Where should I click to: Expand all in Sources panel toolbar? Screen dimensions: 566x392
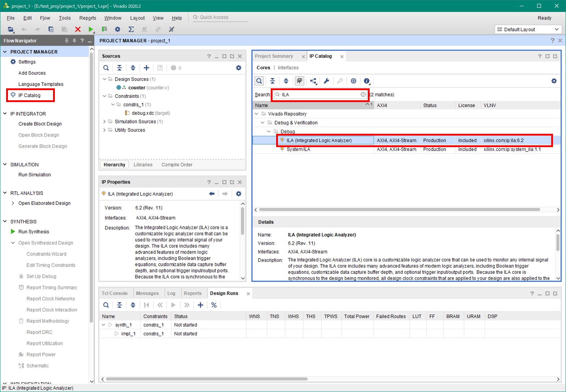point(133,68)
